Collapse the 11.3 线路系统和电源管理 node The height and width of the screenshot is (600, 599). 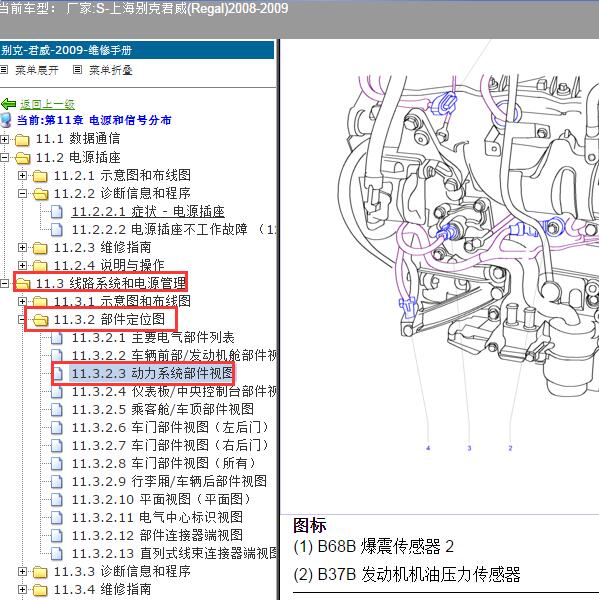[4, 283]
